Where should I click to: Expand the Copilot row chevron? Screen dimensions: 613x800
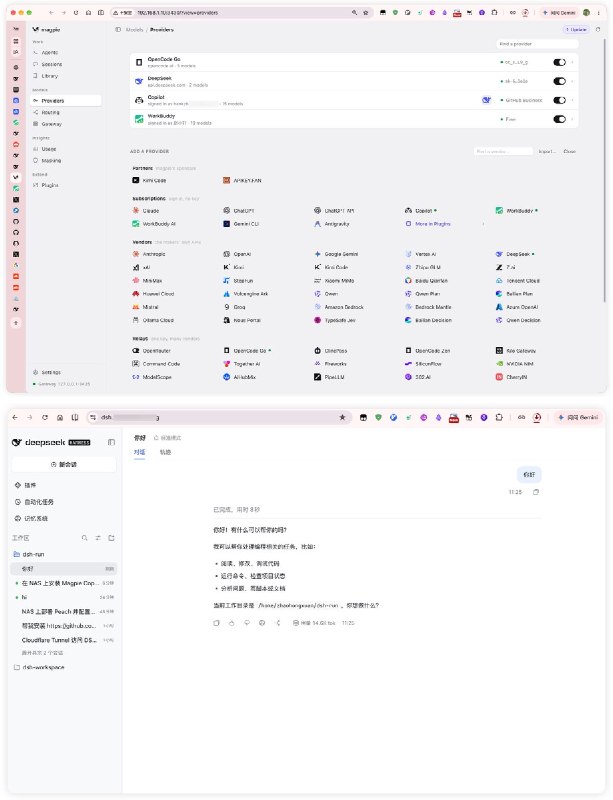572,100
